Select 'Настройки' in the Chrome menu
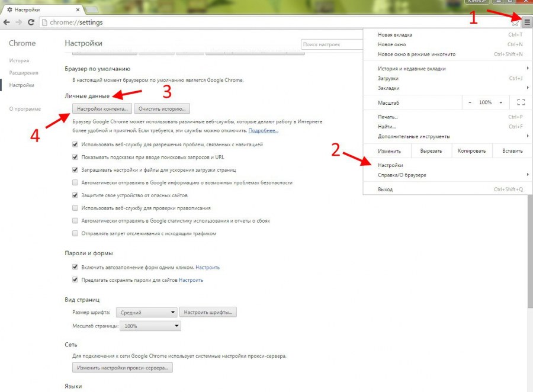Viewport: 533px width, 392px height. click(x=390, y=165)
